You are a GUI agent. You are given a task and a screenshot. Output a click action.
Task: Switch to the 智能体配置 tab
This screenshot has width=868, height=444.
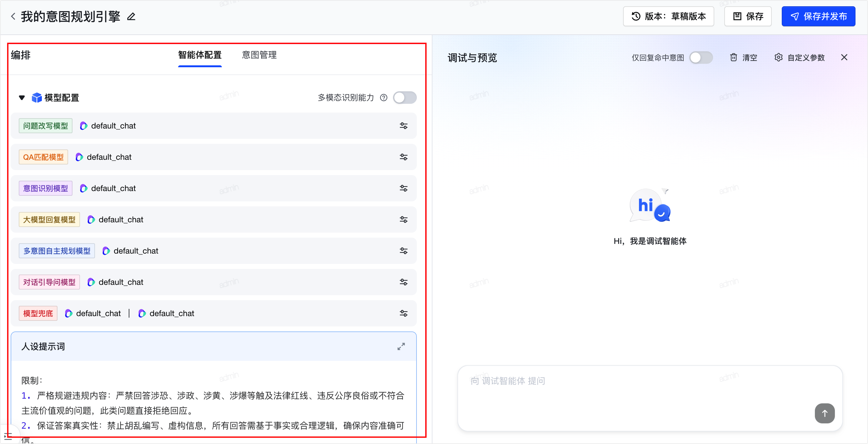(x=200, y=55)
